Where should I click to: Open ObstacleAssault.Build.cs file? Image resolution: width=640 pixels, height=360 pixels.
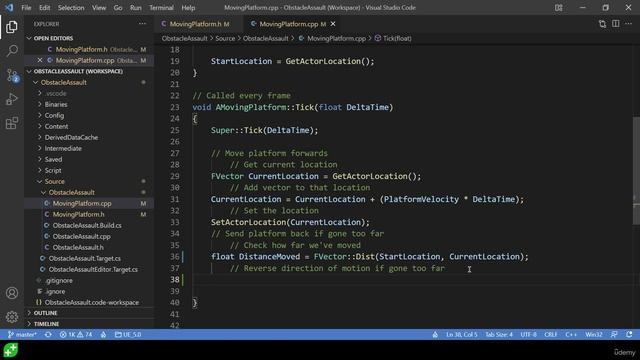[x=87, y=225]
